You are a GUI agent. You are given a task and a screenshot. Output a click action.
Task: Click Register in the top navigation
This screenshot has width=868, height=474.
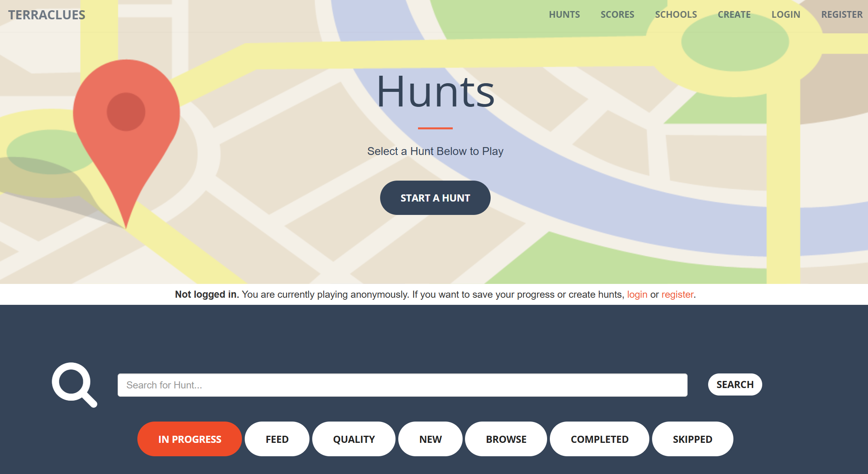pos(842,15)
